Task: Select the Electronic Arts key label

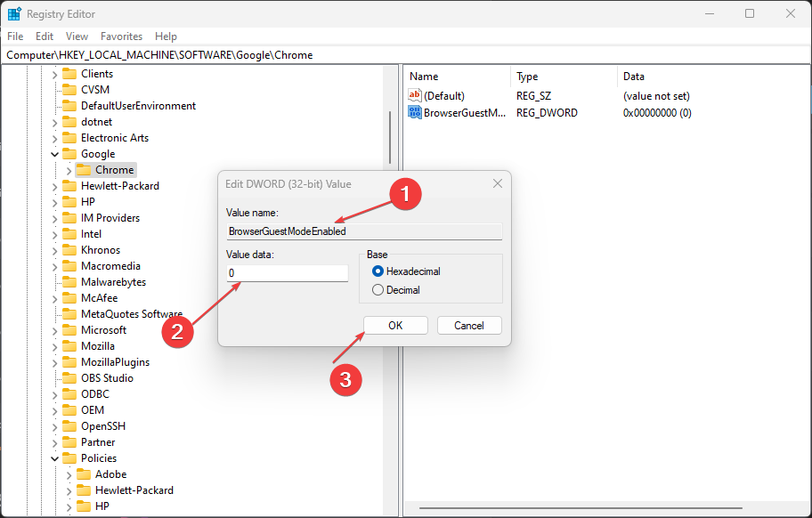Action: pyautogui.click(x=115, y=138)
